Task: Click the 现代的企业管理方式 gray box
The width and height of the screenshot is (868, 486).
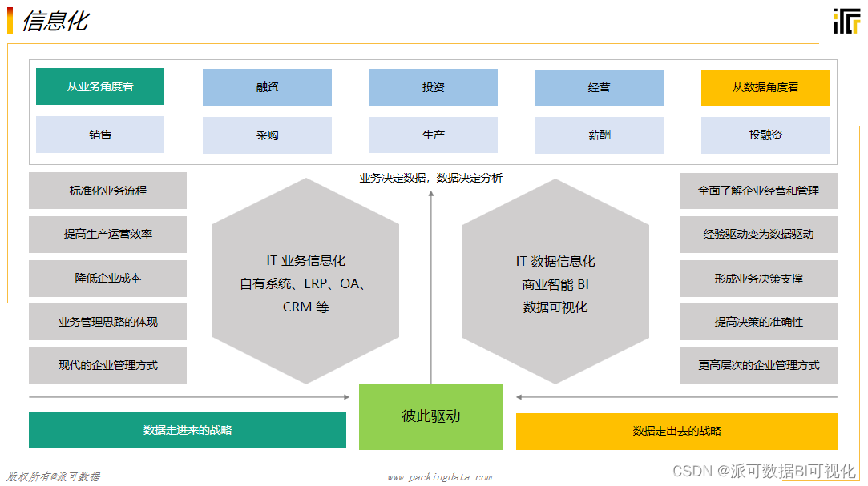Action: coord(108,365)
